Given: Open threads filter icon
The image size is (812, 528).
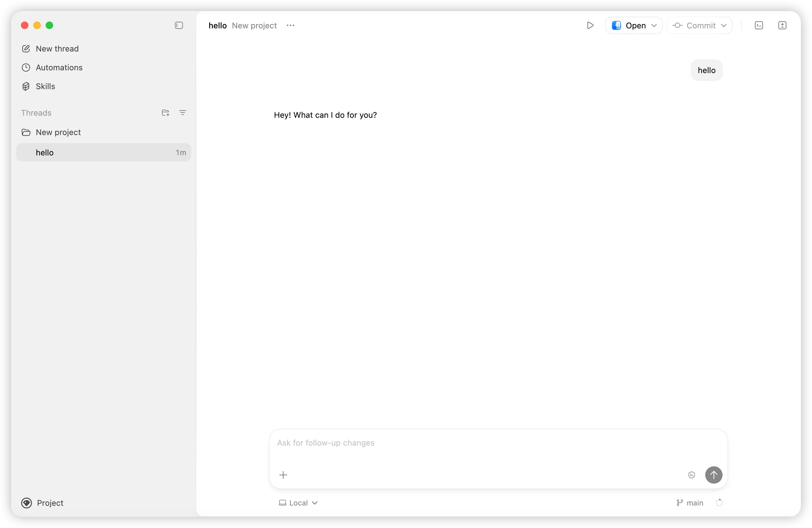Looking at the screenshot, I should [183, 113].
